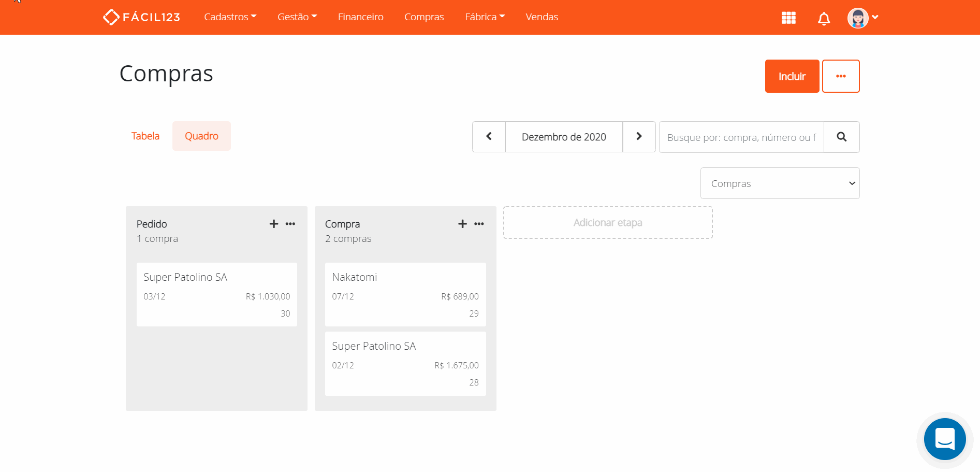The image size is (980, 472).
Task: Go to next month arrow
Action: (x=639, y=137)
